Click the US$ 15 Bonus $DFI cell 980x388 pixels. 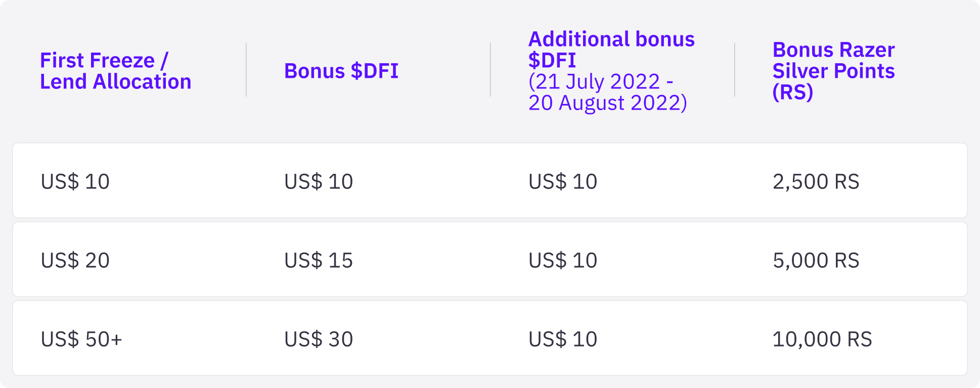[x=319, y=260]
